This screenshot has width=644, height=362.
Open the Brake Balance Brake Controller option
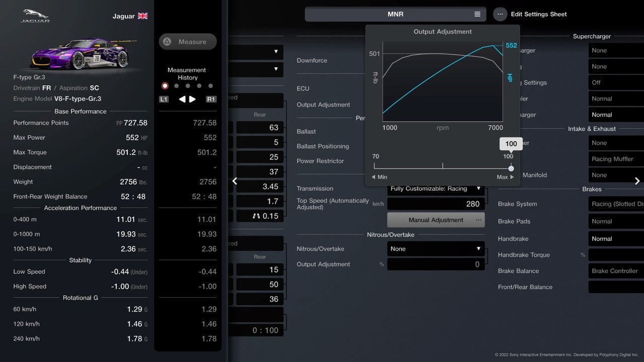(616, 271)
